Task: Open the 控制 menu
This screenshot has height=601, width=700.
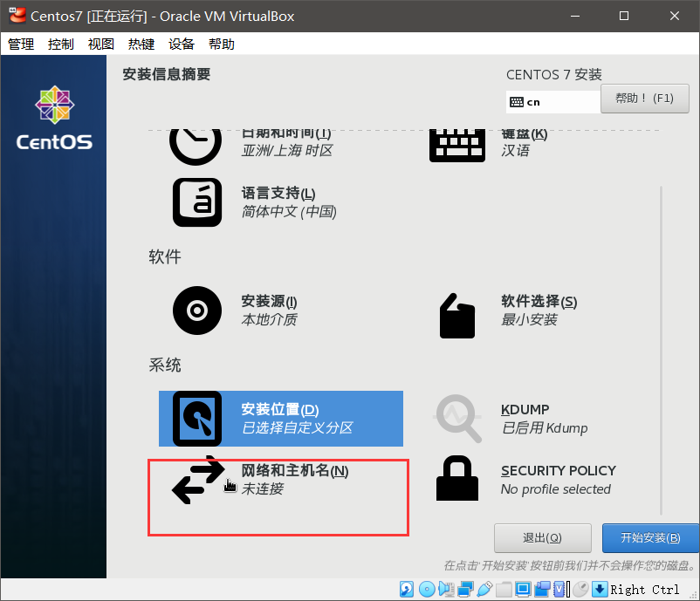Action: (61, 44)
